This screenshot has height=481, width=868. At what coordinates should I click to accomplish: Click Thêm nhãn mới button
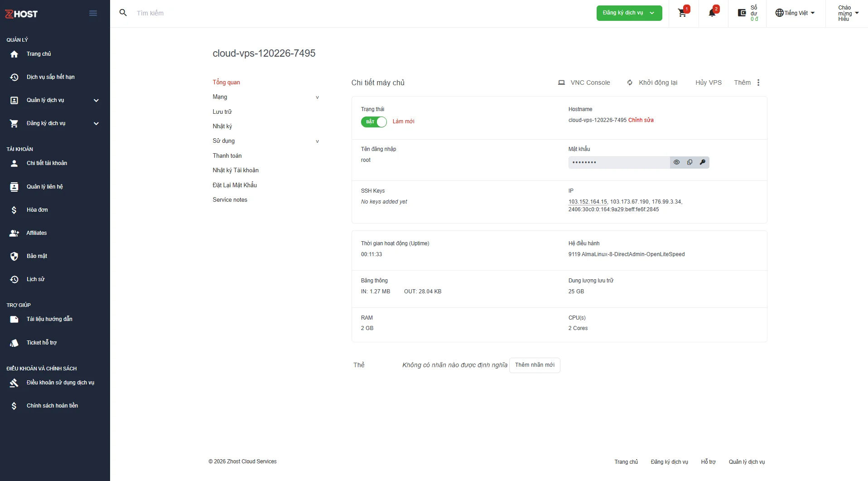coord(535,365)
